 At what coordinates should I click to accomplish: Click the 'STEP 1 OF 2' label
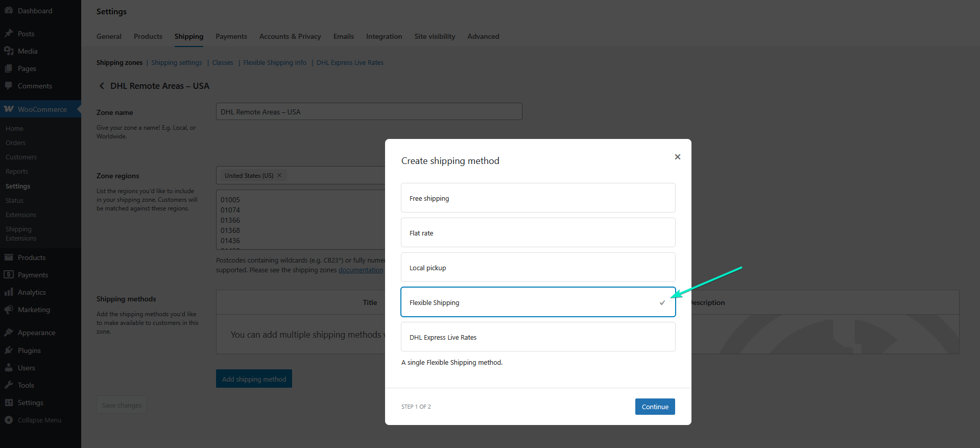coord(416,407)
